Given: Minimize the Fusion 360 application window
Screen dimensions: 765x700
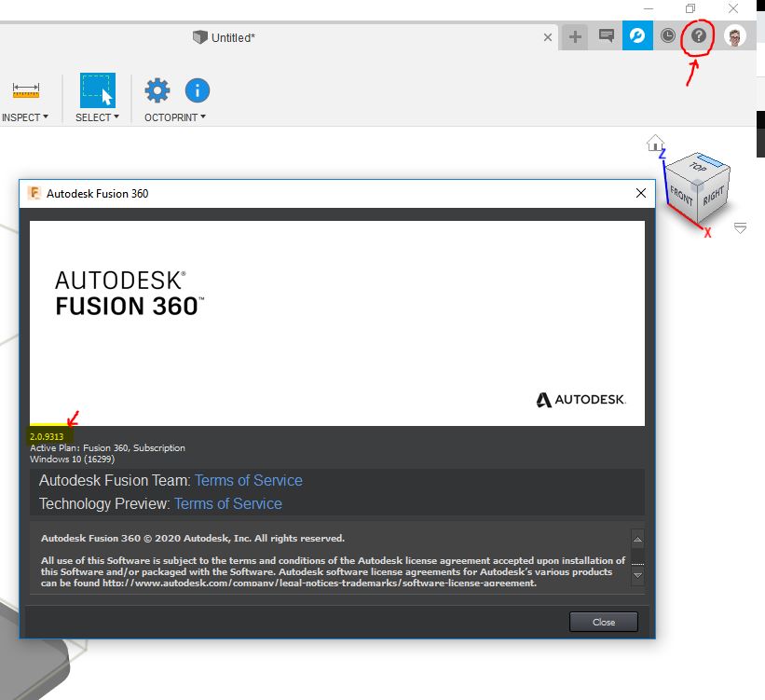Looking at the screenshot, I should 648,8.
